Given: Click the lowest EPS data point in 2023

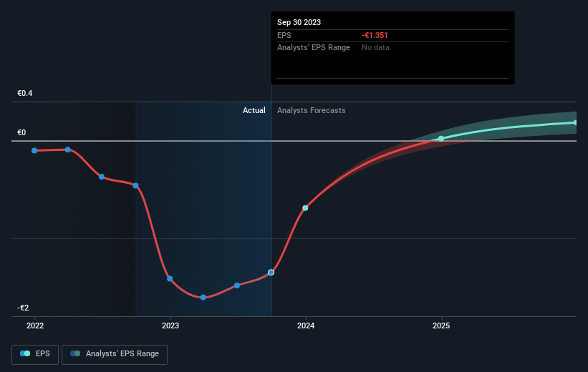Looking at the screenshot, I should tap(203, 298).
